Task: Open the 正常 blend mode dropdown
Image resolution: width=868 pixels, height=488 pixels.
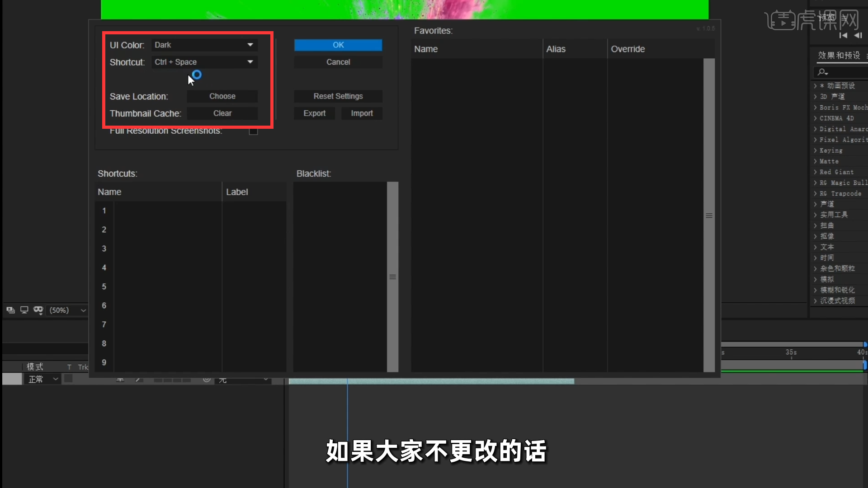Action: click(42, 379)
